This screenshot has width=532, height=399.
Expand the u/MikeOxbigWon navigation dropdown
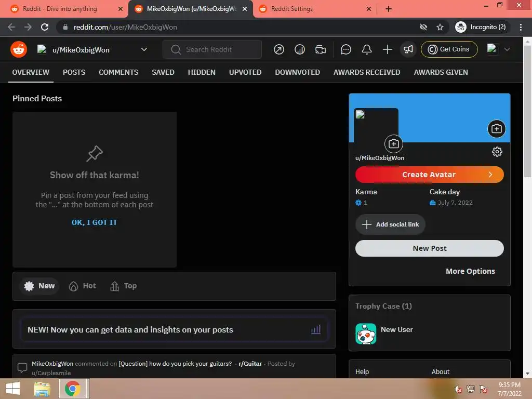[x=144, y=49]
